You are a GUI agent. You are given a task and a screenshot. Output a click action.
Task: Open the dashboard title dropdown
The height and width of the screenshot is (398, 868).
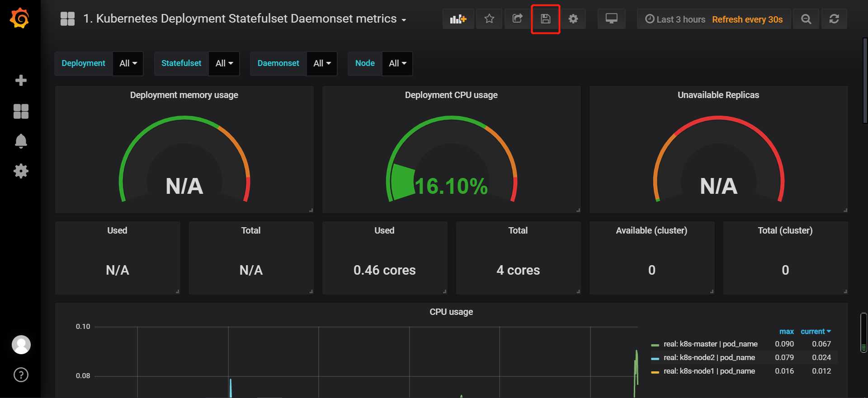(x=245, y=19)
